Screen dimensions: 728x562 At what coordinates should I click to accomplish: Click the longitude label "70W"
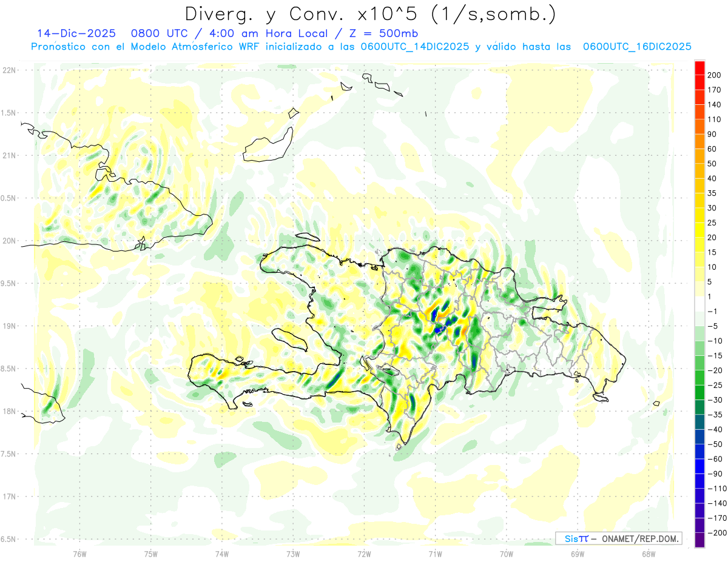pyautogui.click(x=506, y=554)
